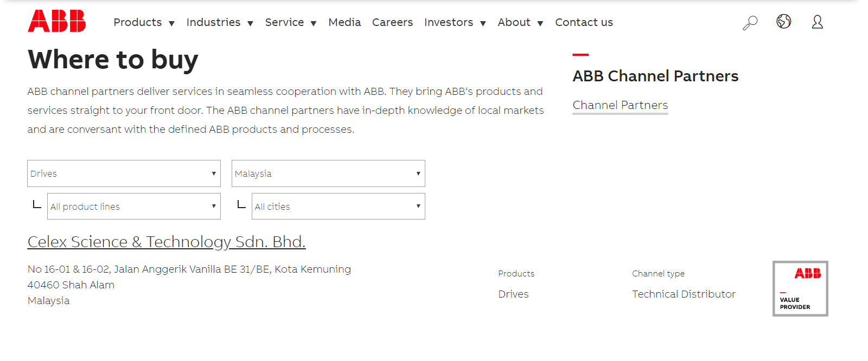The height and width of the screenshot is (361, 868).
Task: Click the ABB Value Provider badge
Action: 800,288
